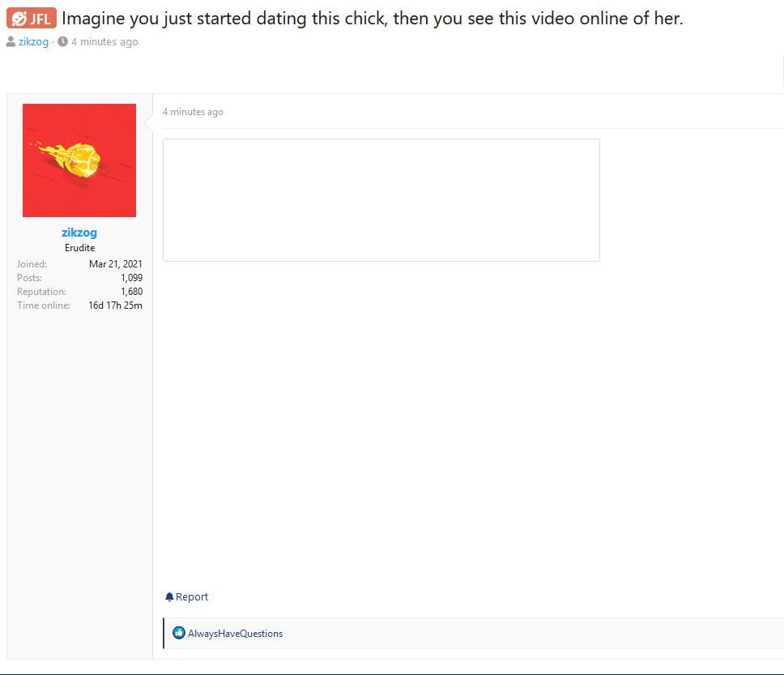This screenshot has width=784, height=675.
Task: Click the 'Joined: Mar 21, 2021' value
Action: click(x=115, y=263)
